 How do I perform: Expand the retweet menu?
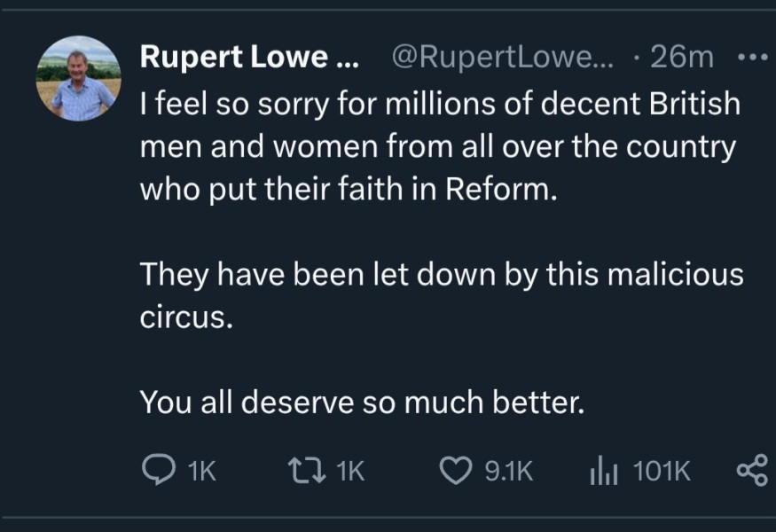[306, 471]
